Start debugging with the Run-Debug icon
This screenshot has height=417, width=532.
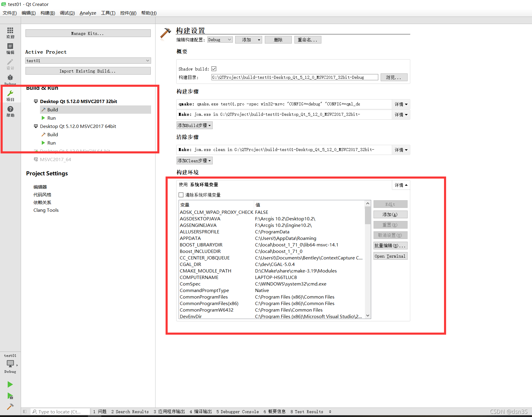(x=10, y=396)
